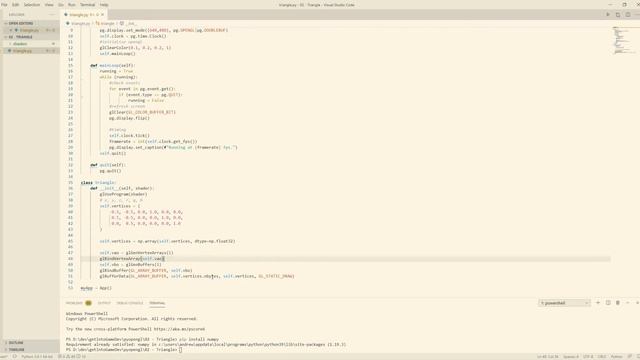Collapse the 02 - Triangle folder section

click(31, 37)
